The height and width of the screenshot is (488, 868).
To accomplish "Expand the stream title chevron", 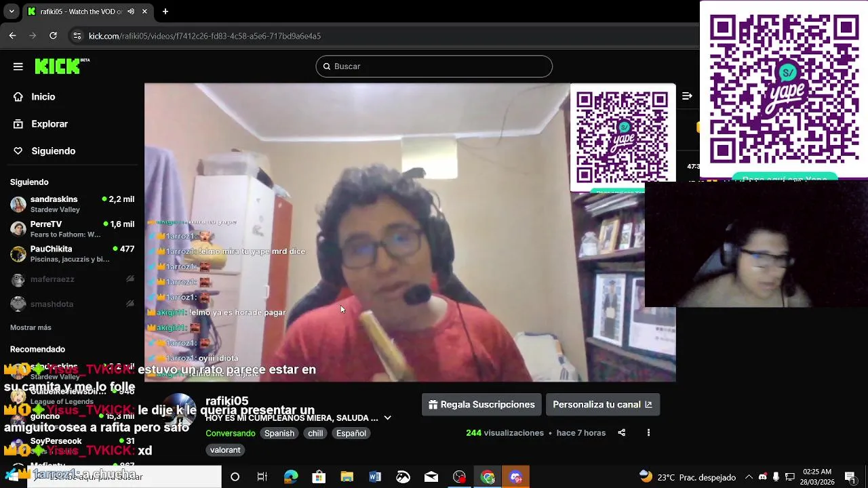I will coord(387,418).
